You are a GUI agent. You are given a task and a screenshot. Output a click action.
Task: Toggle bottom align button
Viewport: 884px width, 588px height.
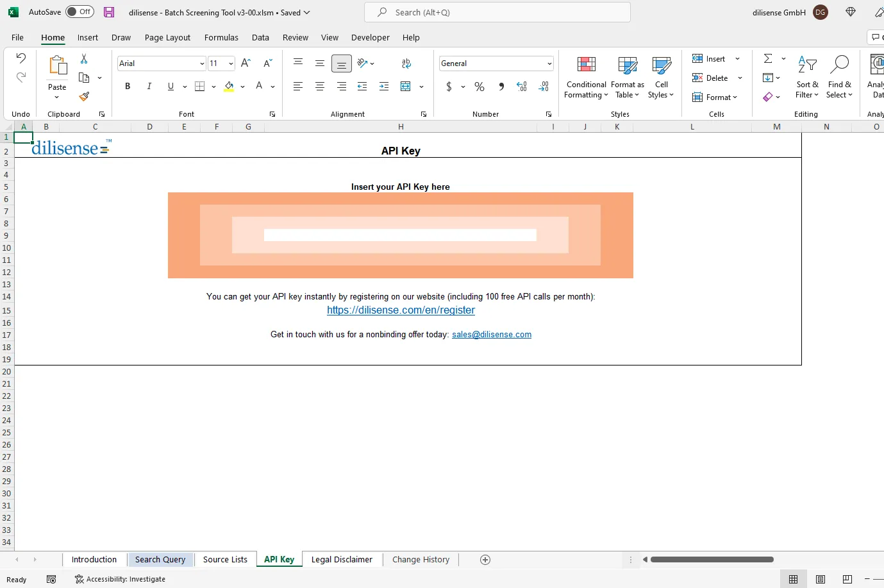pos(342,63)
